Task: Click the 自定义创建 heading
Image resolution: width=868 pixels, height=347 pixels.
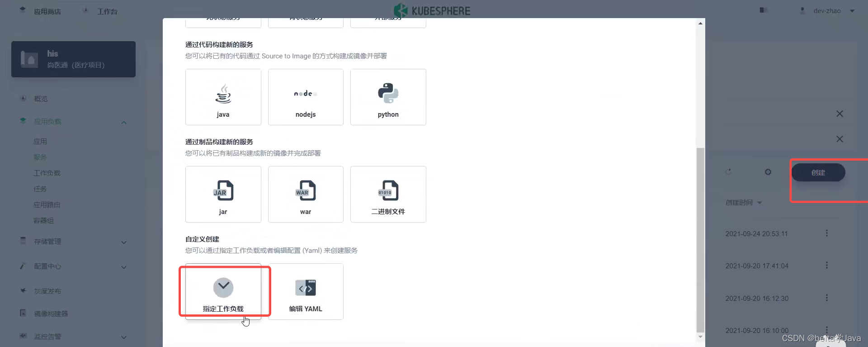Action: coord(202,239)
